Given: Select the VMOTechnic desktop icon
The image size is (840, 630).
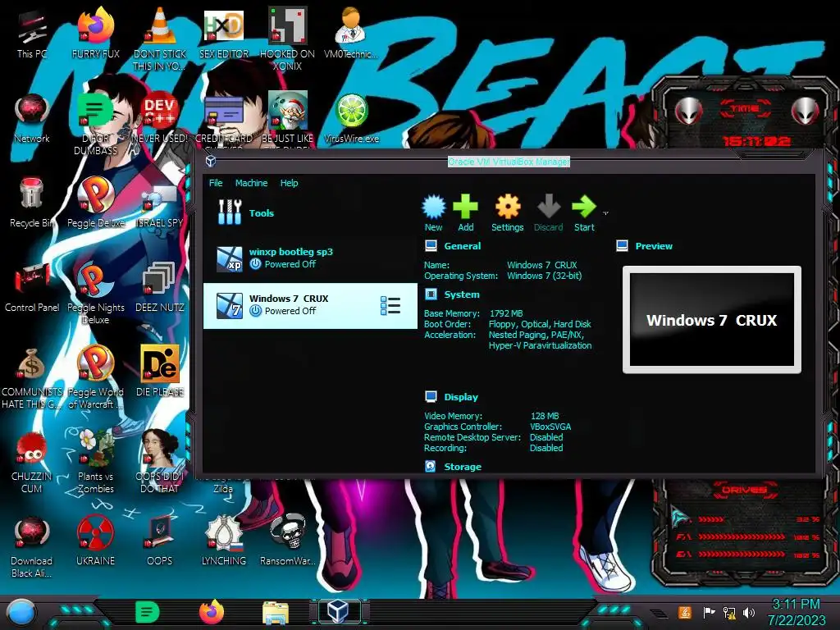Looking at the screenshot, I should click(x=350, y=33).
